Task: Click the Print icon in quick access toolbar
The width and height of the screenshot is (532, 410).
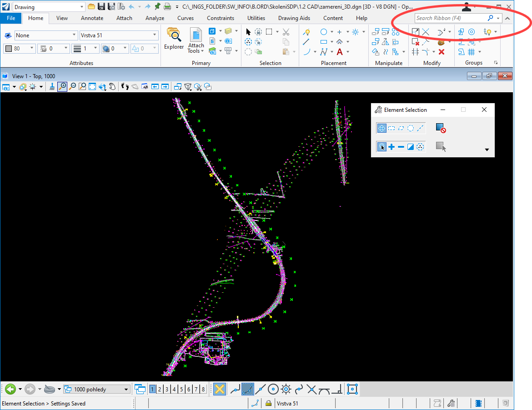Action: click(167, 6)
